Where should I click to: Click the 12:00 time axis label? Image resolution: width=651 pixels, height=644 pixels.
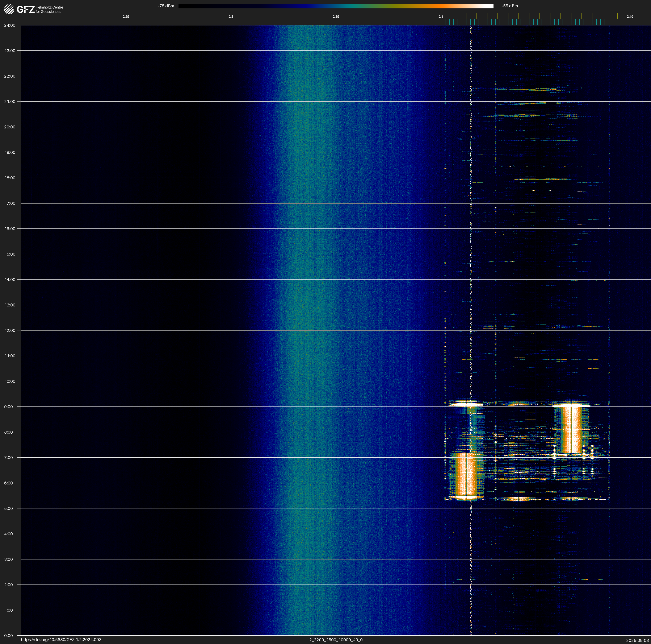[10, 330]
